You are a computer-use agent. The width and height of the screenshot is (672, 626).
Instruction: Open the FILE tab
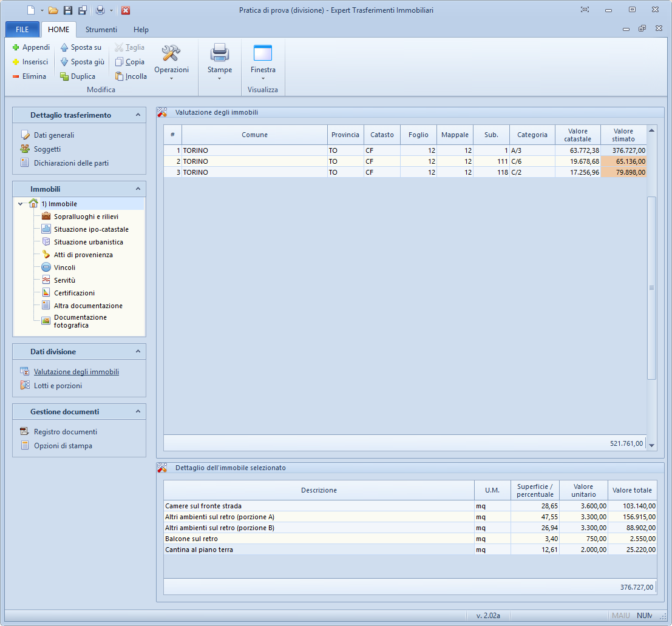(x=22, y=30)
